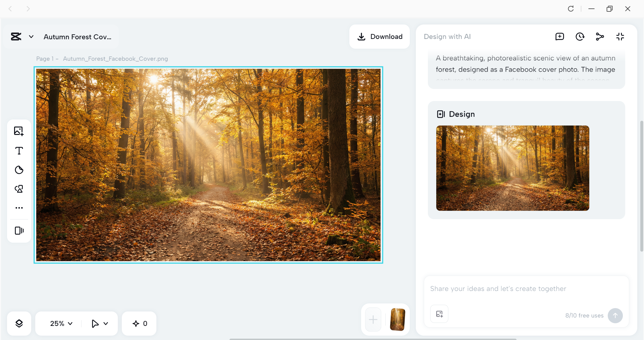The height and width of the screenshot is (340, 644).
Task: Expand the cursor tool dropdown
Action: (x=99, y=323)
